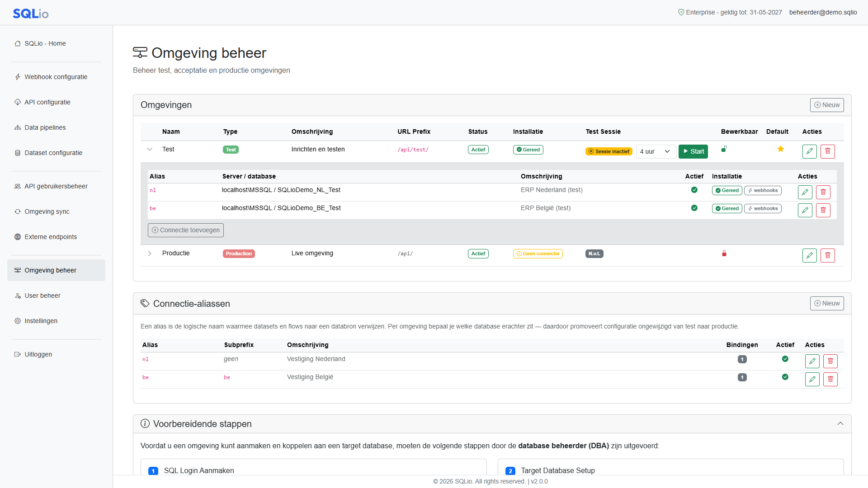The image size is (868, 488).
Task: Collapse the Voorbereidende stappen section
Action: pos(840,423)
